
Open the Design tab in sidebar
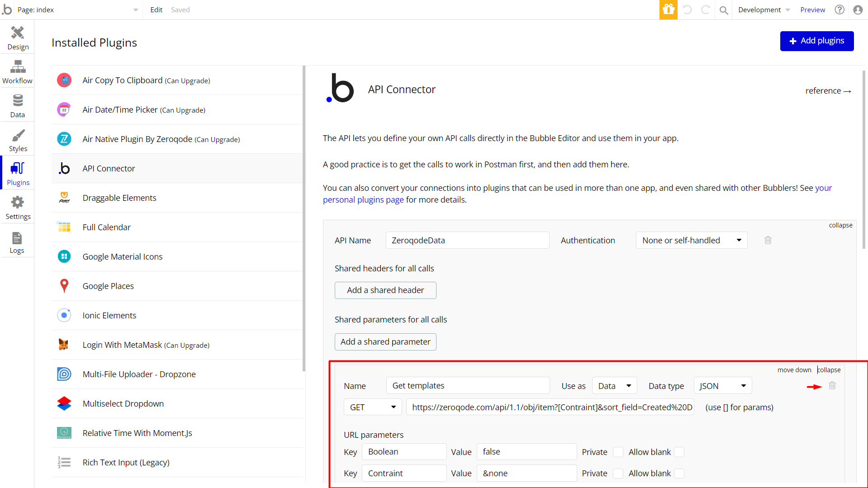click(18, 38)
